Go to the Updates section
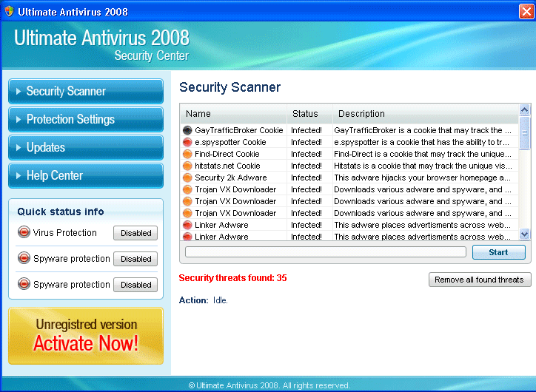This screenshot has width=536, height=392. 86,147
